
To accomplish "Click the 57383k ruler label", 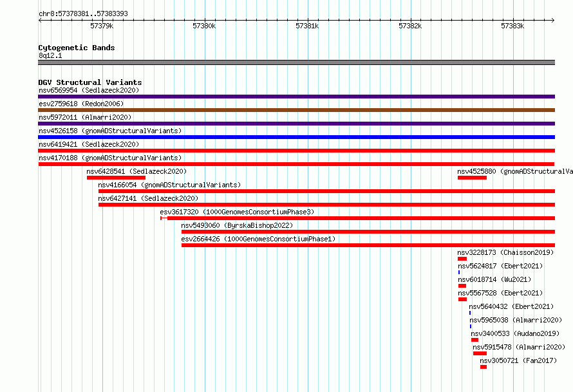I will 512,26.
